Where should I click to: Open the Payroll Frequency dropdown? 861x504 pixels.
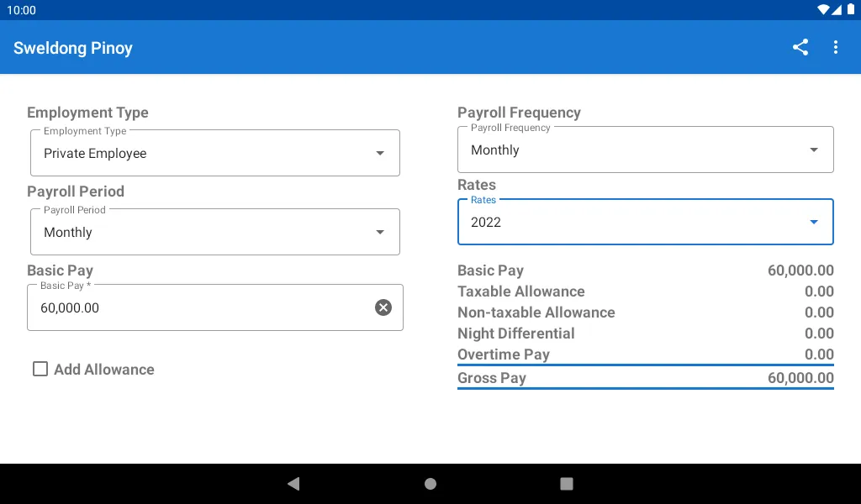(645, 150)
